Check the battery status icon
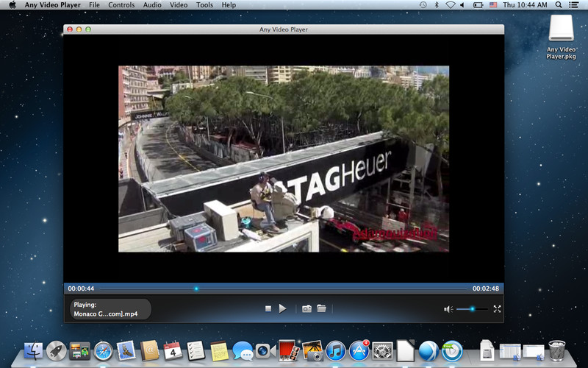The image size is (588, 368). click(478, 5)
